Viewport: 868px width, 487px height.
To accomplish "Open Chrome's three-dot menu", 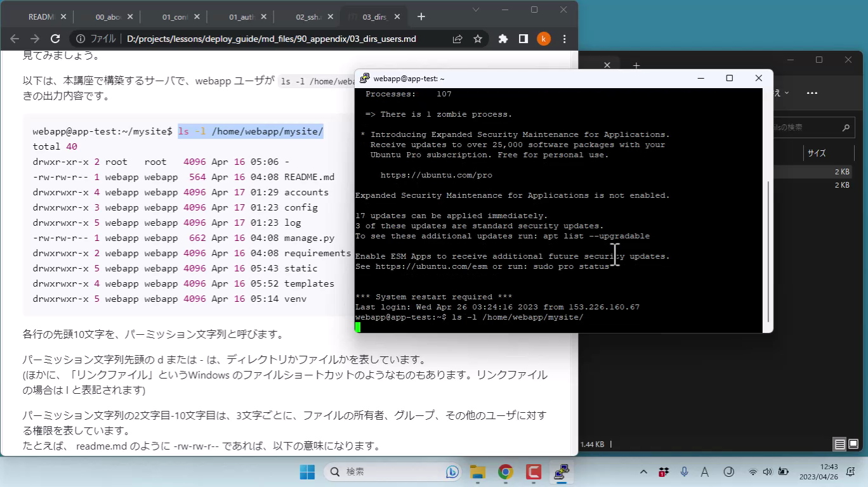I will [x=564, y=39].
